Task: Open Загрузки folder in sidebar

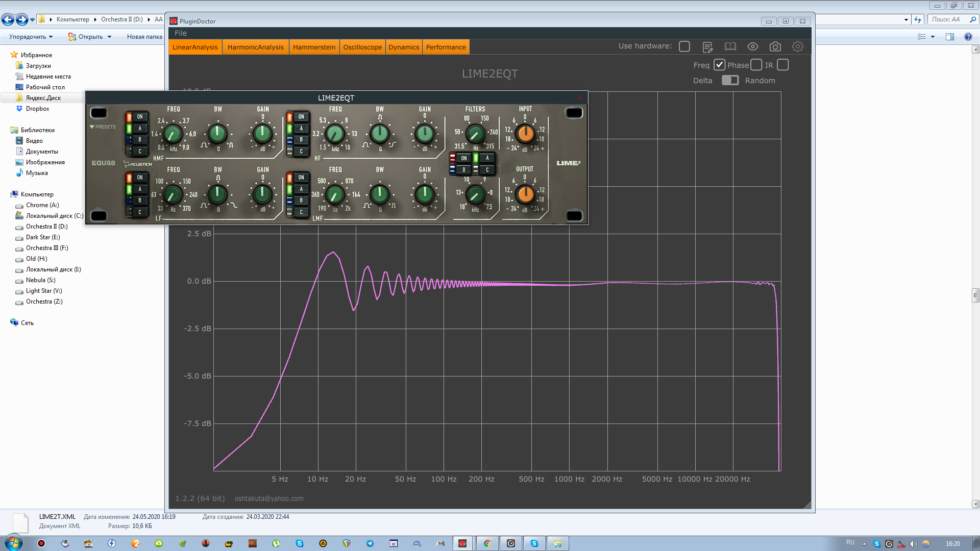Action: click(38, 66)
